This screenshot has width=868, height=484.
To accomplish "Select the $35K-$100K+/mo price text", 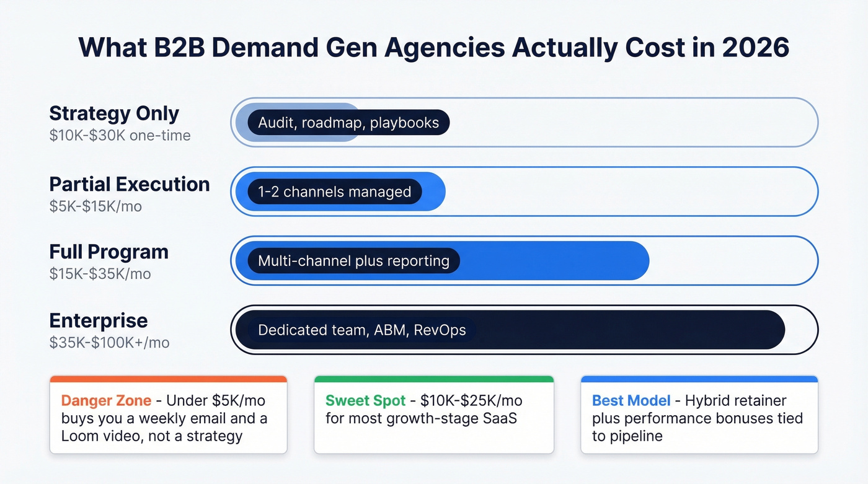I will point(108,343).
